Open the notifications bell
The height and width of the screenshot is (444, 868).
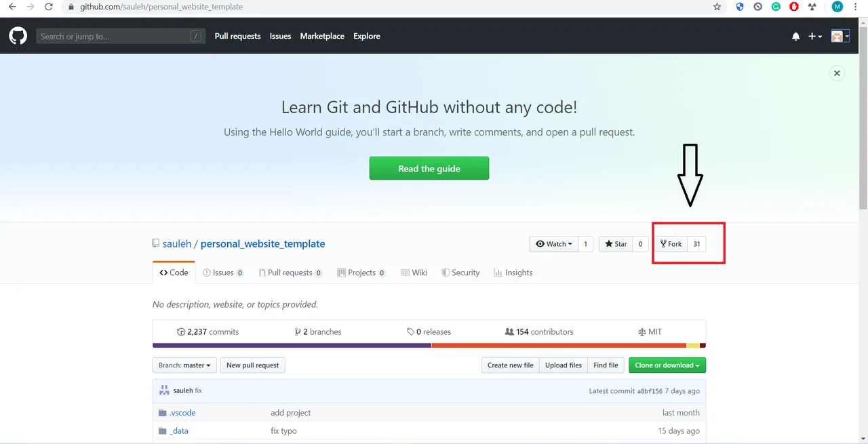coord(795,37)
